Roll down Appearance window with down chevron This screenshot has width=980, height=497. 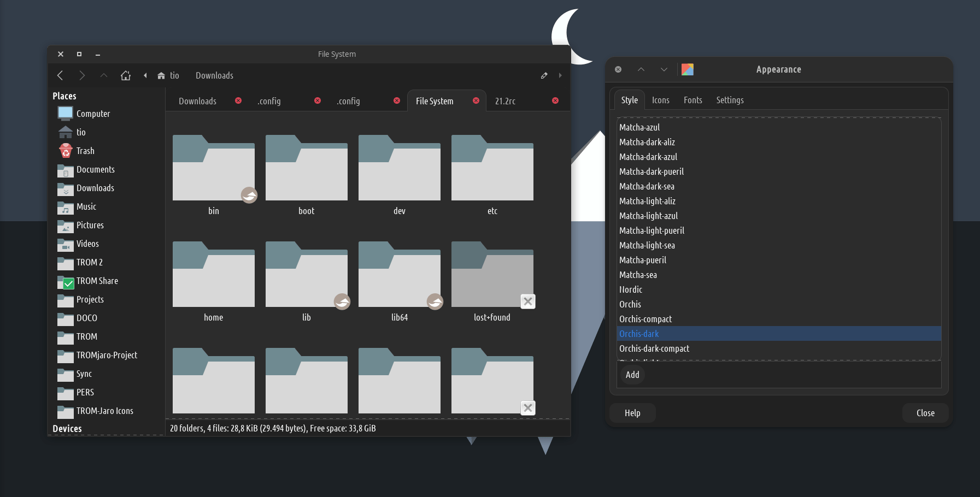click(x=664, y=69)
